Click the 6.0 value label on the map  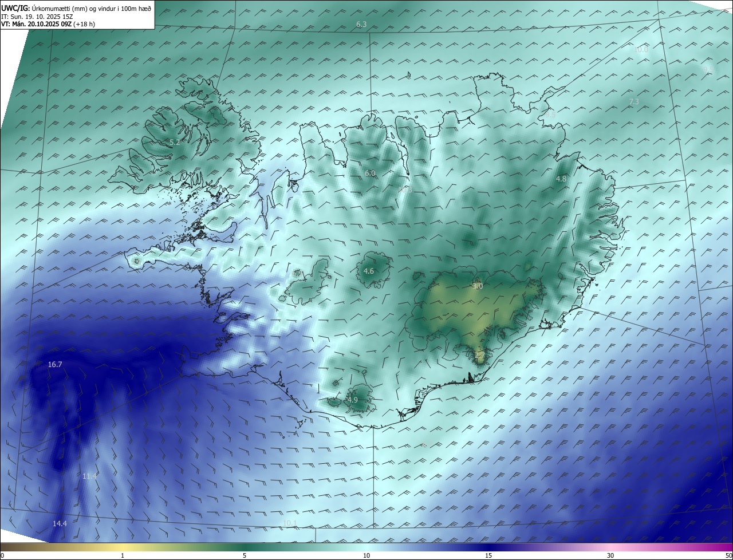pyautogui.click(x=370, y=173)
